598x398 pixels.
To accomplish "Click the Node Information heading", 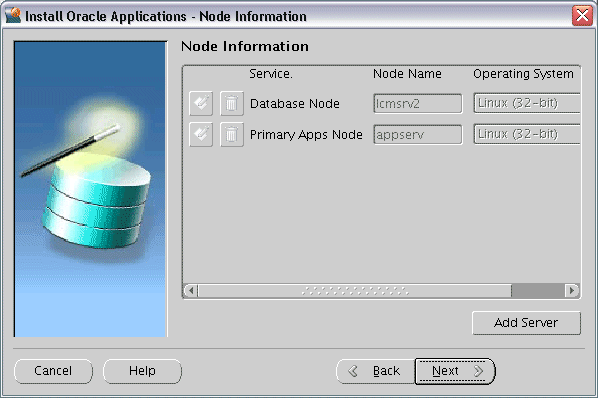I will 245,47.
